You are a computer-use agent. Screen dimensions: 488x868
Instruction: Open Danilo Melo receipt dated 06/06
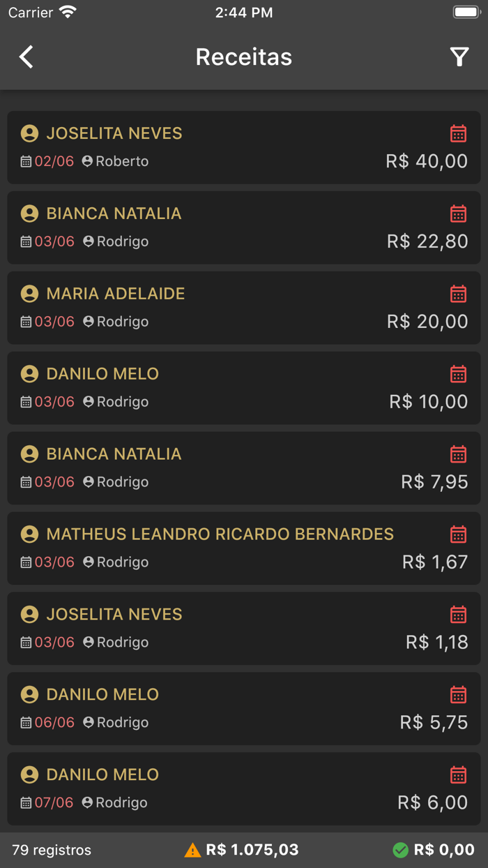click(x=244, y=709)
